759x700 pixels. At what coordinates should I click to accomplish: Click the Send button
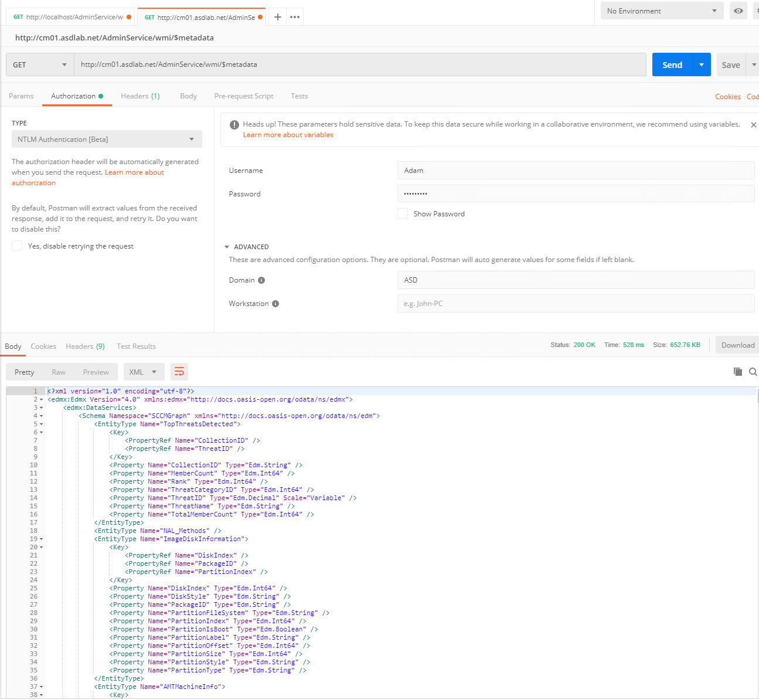tap(672, 64)
